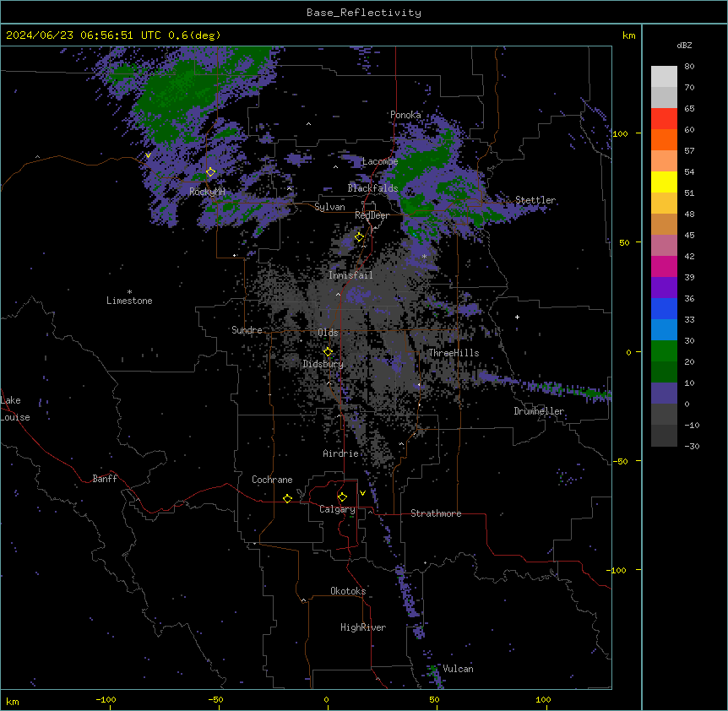Image resolution: width=728 pixels, height=711 pixels.
Task: Click the 50 tick on the horizontal axis
Action: pyautogui.click(x=435, y=699)
